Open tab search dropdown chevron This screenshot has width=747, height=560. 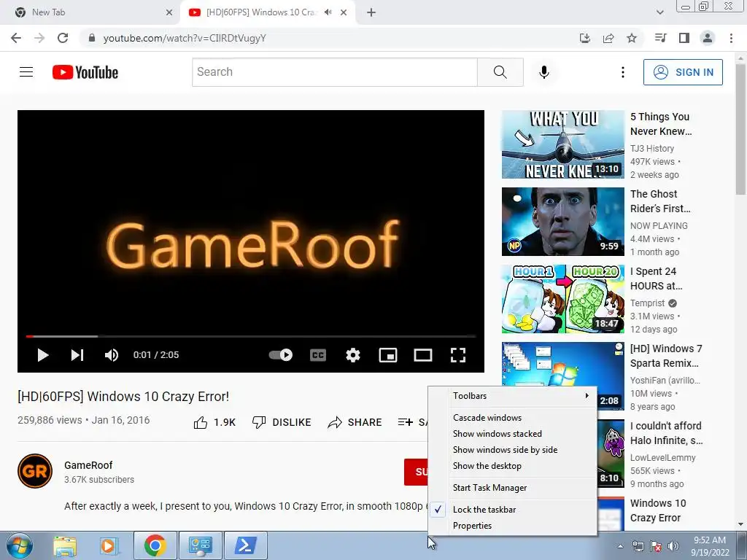tap(659, 12)
